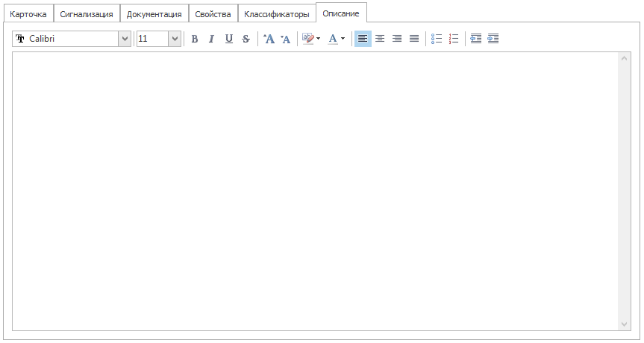Open highlight color dropdown arrow
This screenshot has height=343, width=644.
coord(319,39)
